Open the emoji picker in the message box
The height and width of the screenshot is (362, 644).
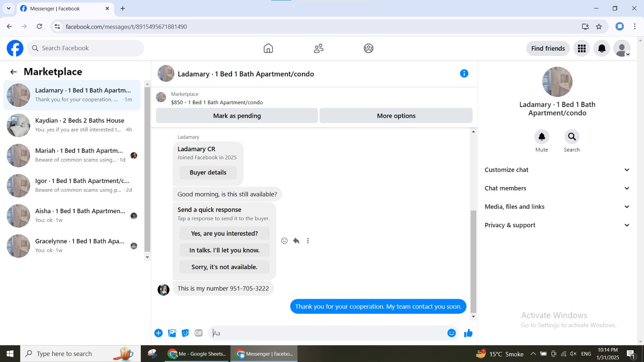tap(452, 333)
